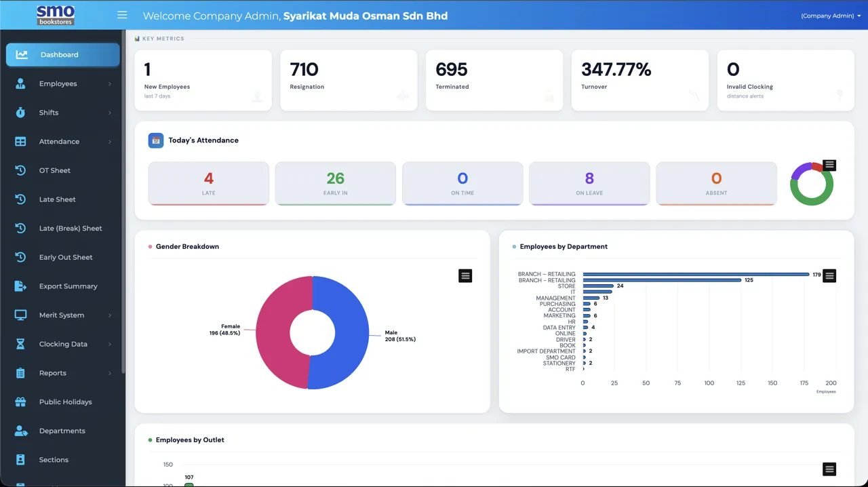Click the Turnover metric card
The image size is (868, 487).
tap(640, 80)
